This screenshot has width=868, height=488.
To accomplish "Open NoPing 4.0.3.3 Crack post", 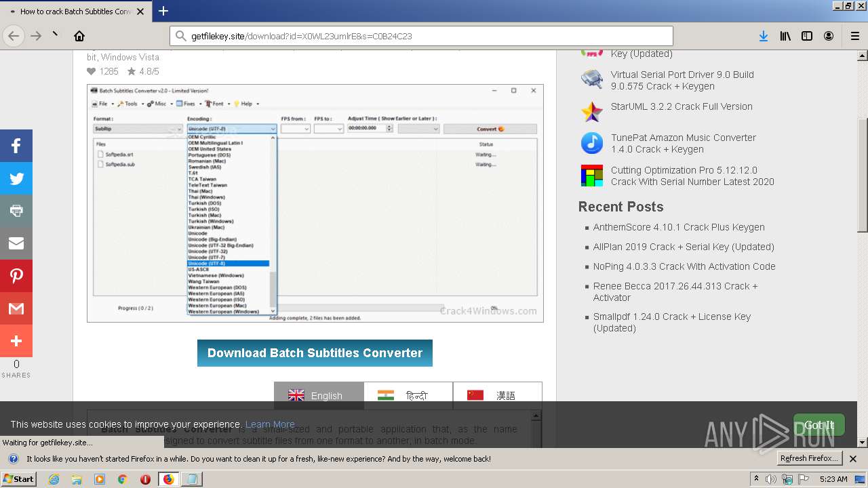I will click(684, 266).
